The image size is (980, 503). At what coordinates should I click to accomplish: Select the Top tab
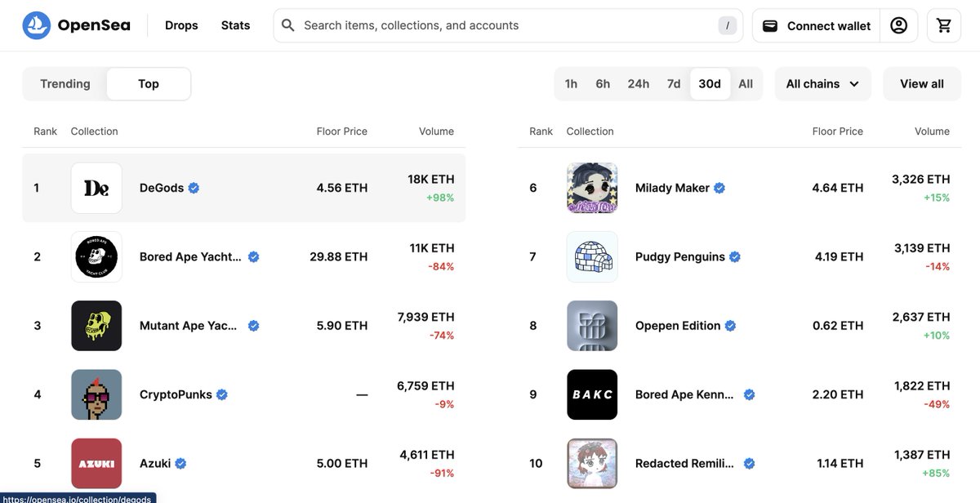pos(149,84)
